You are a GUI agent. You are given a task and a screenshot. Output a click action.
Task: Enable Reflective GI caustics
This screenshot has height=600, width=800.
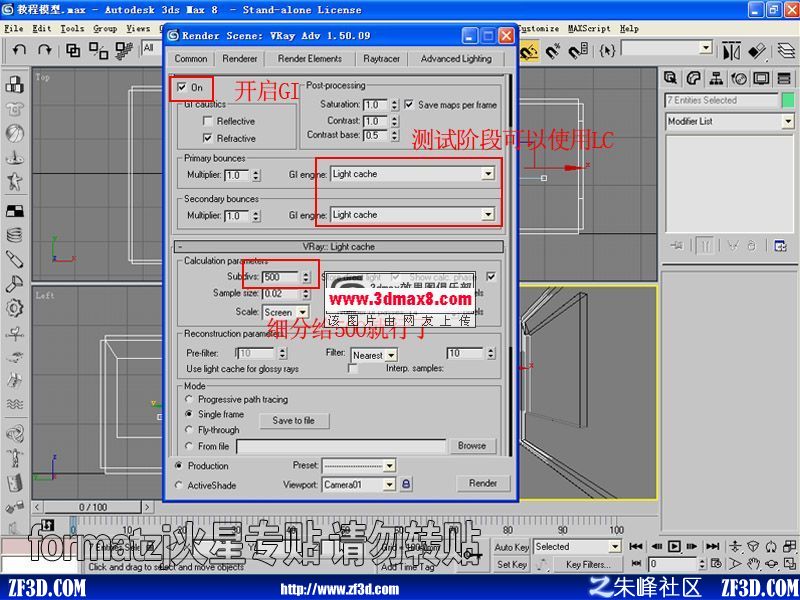pyautogui.click(x=207, y=121)
